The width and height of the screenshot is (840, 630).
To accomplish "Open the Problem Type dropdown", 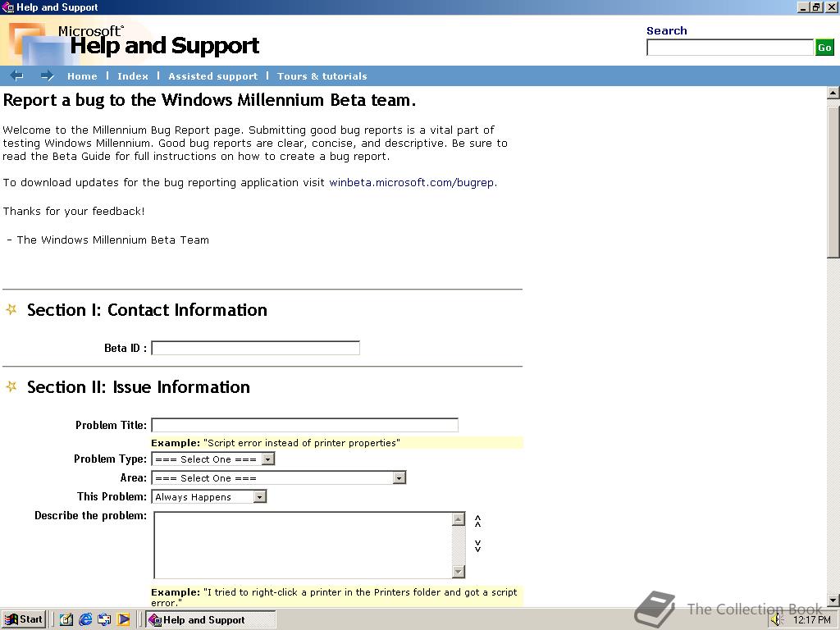I will [x=213, y=459].
